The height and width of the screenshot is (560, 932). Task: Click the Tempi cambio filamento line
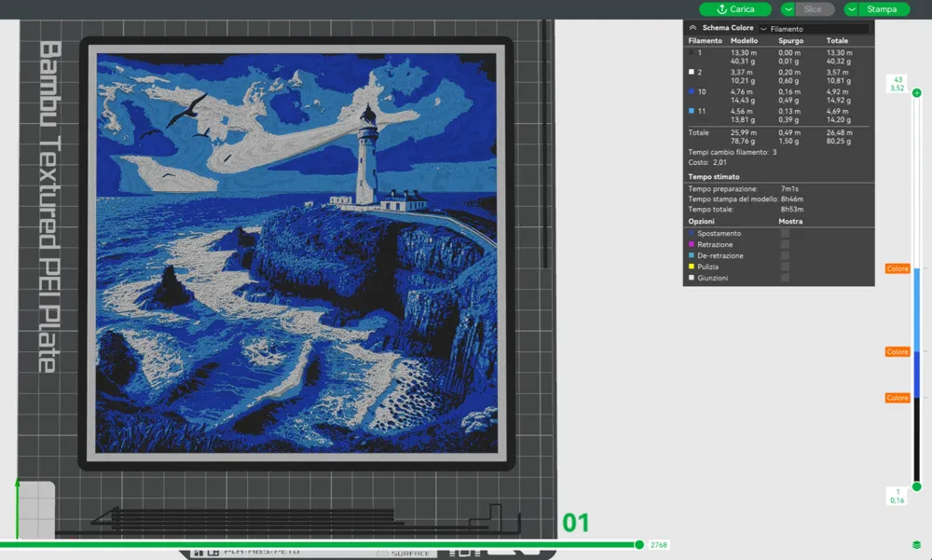[733, 152]
